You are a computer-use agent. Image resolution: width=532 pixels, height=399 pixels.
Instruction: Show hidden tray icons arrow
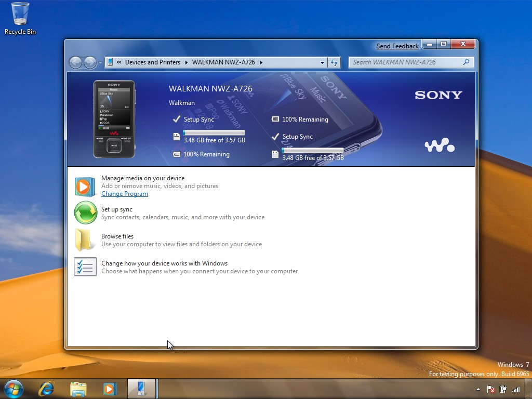tap(478, 389)
